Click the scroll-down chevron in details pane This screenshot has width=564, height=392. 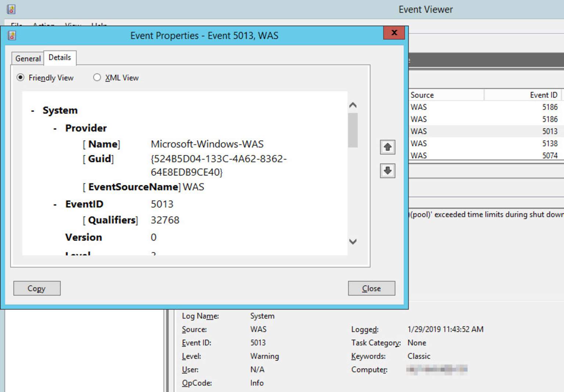352,242
